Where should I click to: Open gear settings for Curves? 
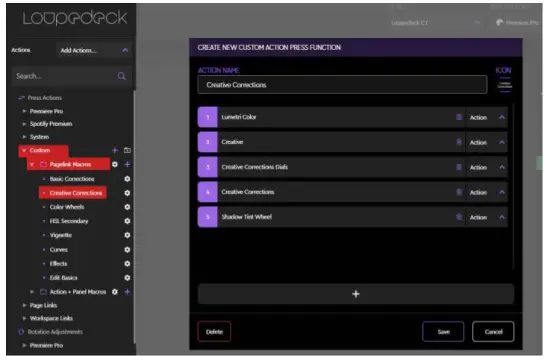point(127,249)
